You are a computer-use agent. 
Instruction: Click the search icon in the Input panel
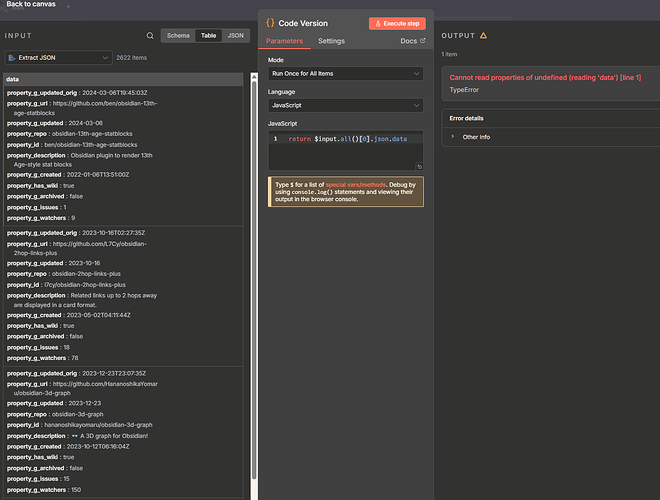[x=150, y=35]
